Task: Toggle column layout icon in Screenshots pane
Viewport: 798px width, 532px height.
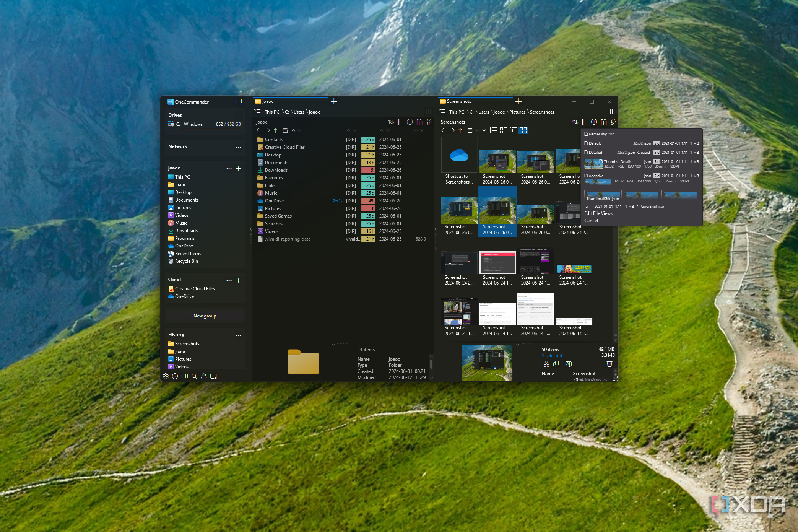Action: 613,112
